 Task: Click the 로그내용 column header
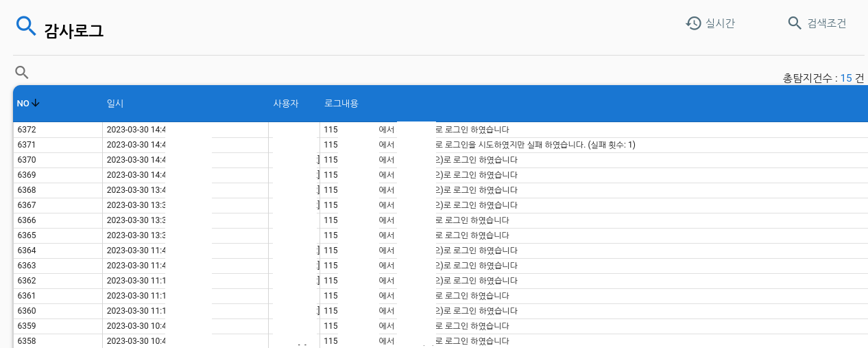click(x=341, y=103)
